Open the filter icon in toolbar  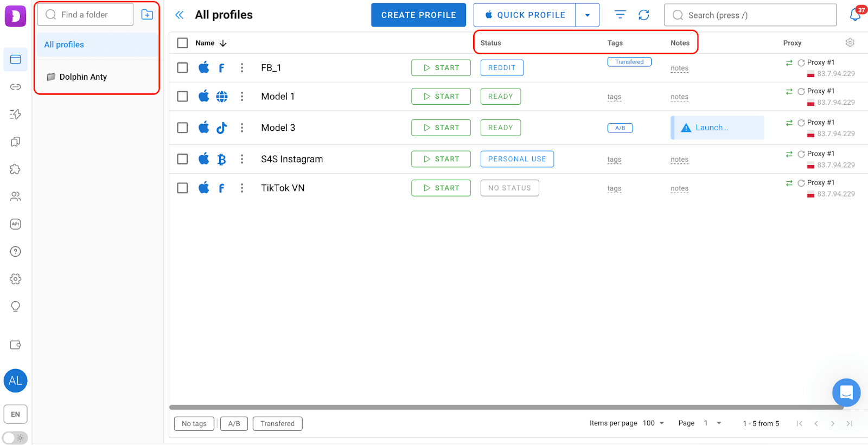620,15
